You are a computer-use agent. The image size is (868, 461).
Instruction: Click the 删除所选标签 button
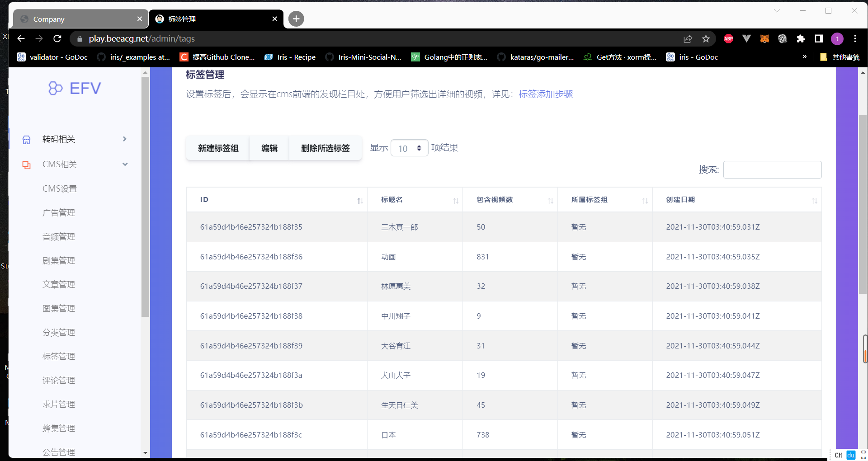(325, 148)
